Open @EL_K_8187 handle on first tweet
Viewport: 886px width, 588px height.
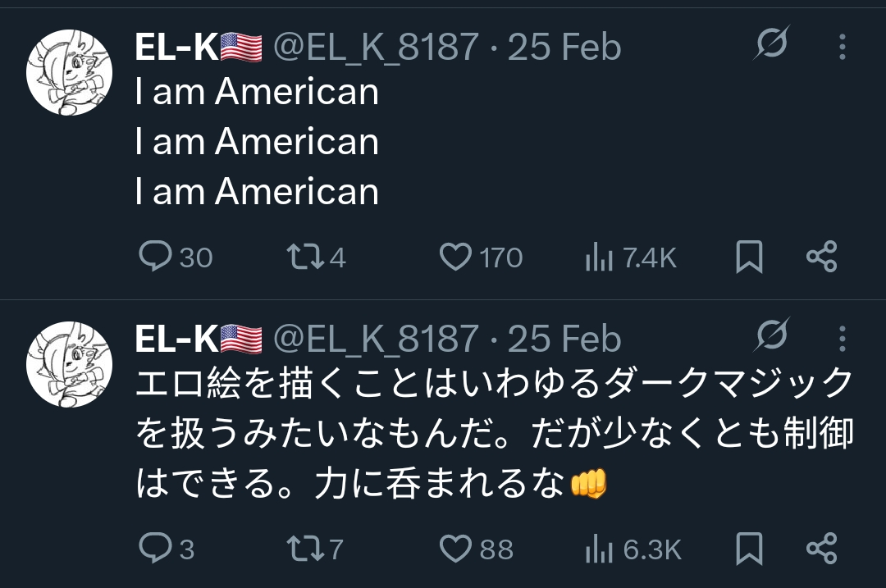point(375,48)
